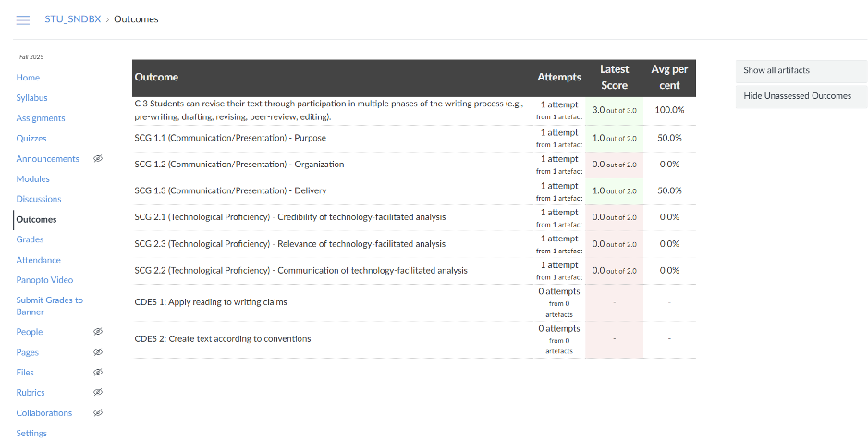The image size is (868, 441).
Task: Select CDES 1: Apply reading outcome
Action: (211, 302)
